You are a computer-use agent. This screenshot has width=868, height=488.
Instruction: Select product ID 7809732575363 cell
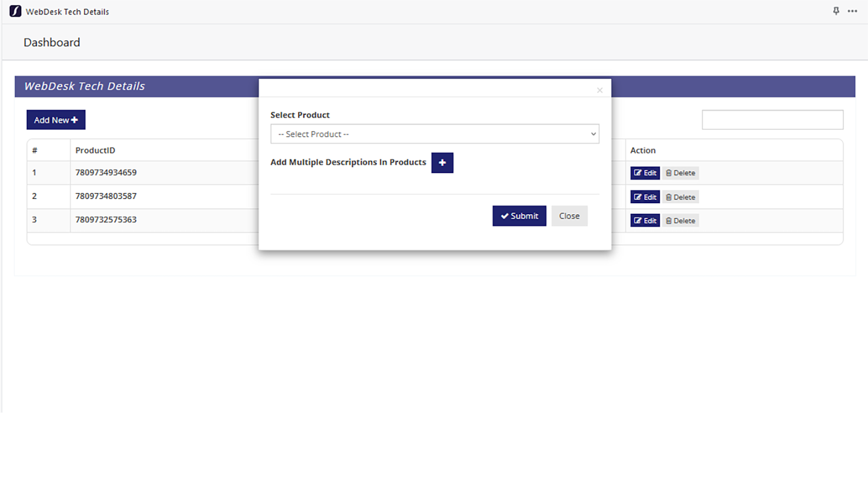click(106, 220)
